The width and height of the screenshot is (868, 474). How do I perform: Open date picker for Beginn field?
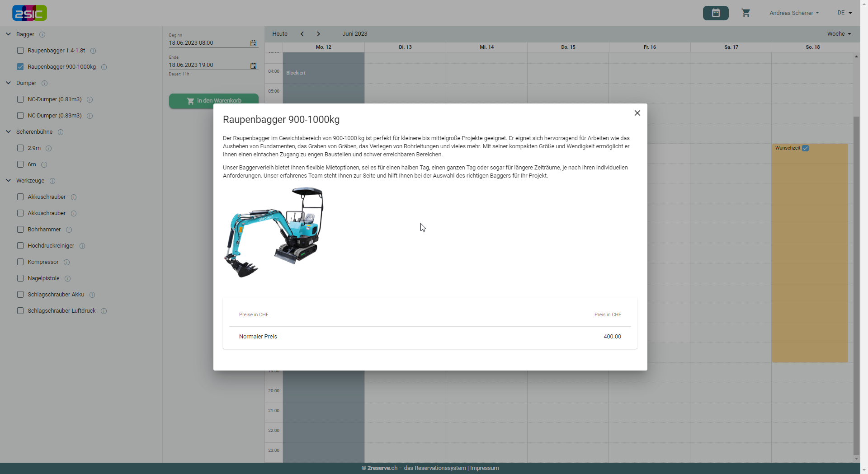pyautogui.click(x=253, y=43)
